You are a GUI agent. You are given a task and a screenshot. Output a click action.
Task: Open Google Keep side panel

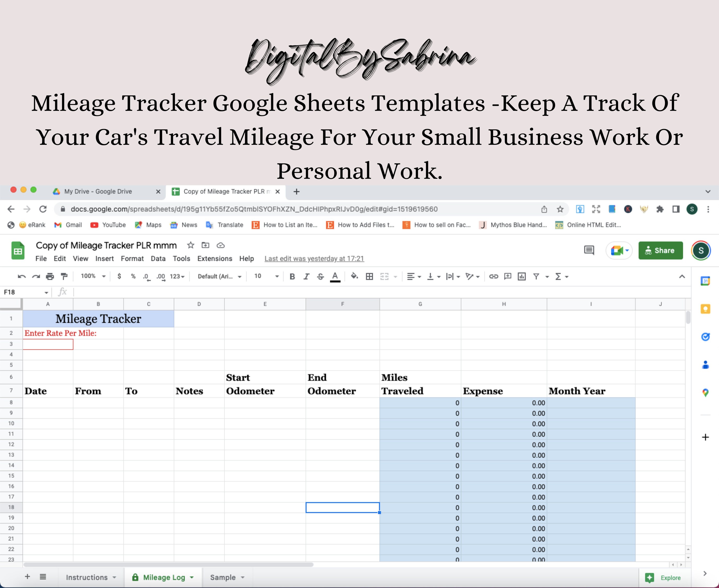click(705, 309)
